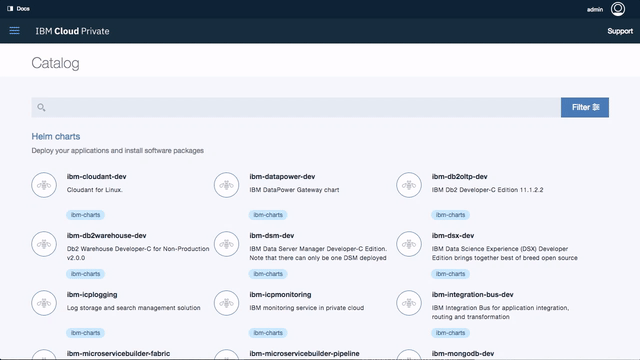The image size is (640, 360).
Task: Click ibm-charts tag under ibm-icpmonitoring
Action: [268, 333]
